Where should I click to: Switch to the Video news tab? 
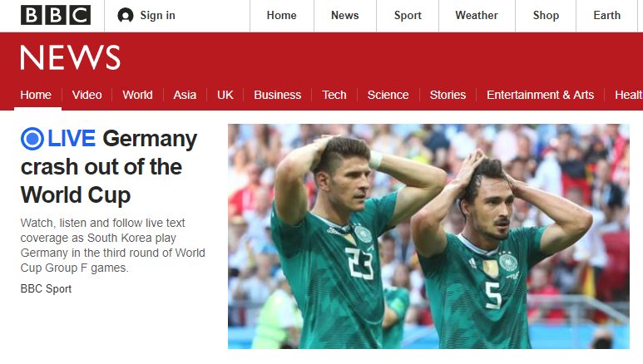87,95
